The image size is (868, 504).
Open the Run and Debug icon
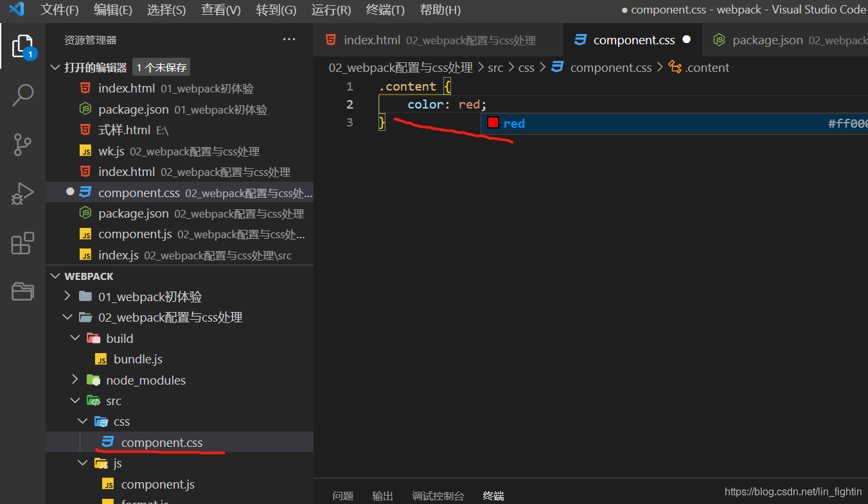(x=22, y=194)
